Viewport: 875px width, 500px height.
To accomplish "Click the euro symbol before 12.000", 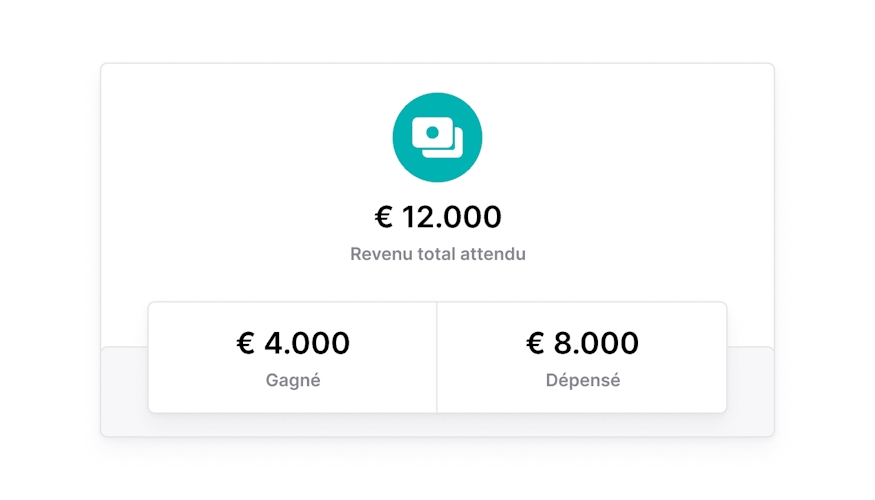I will (x=383, y=216).
